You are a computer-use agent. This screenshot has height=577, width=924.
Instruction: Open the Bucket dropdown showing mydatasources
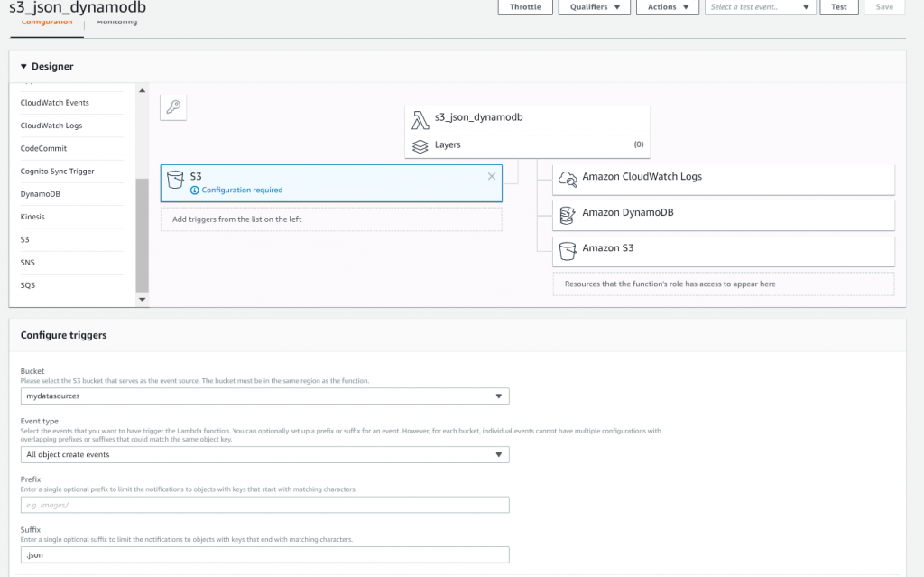(264, 396)
